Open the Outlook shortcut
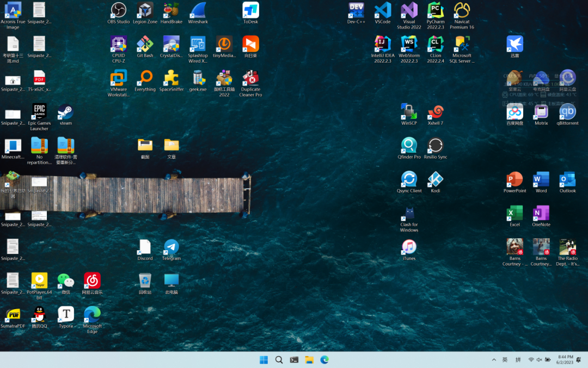Image resolution: width=588 pixels, height=368 pixels. tap(567, 182)
